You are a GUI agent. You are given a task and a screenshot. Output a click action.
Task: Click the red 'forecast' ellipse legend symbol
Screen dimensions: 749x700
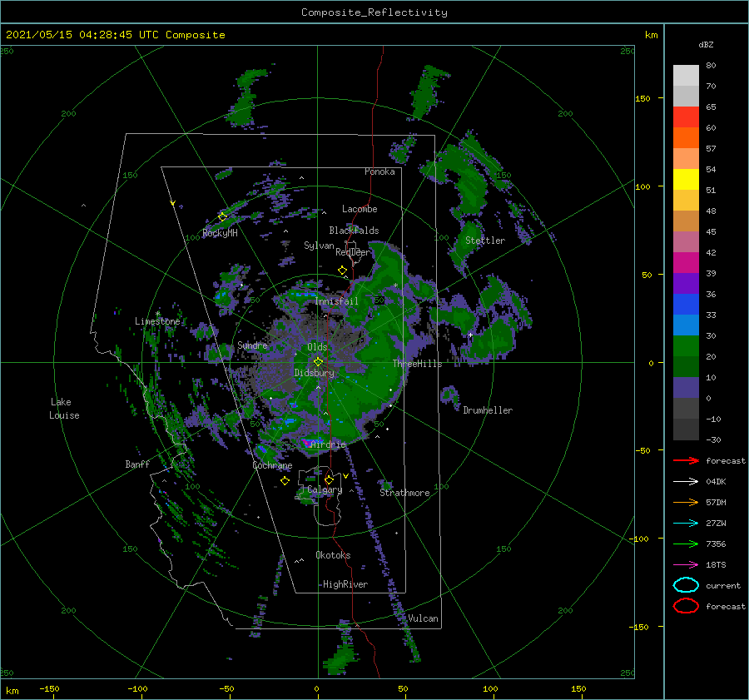click(x=686, y=606)
